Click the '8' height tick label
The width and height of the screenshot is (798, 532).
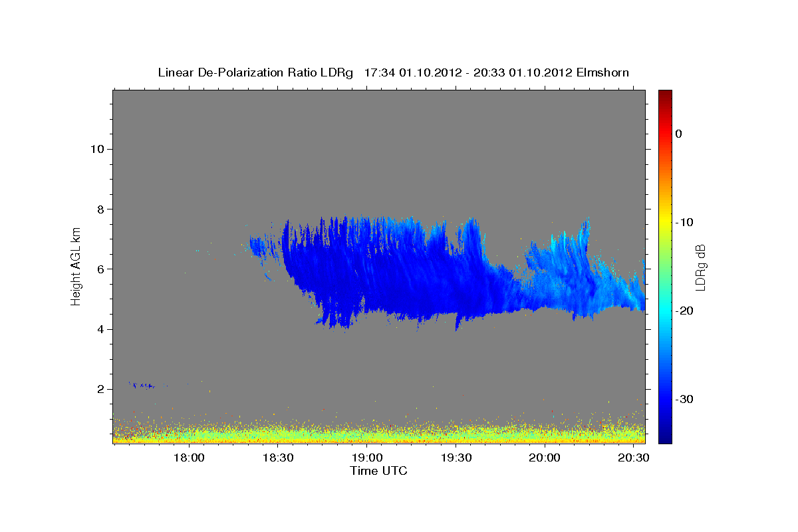(x=100, y=209)
